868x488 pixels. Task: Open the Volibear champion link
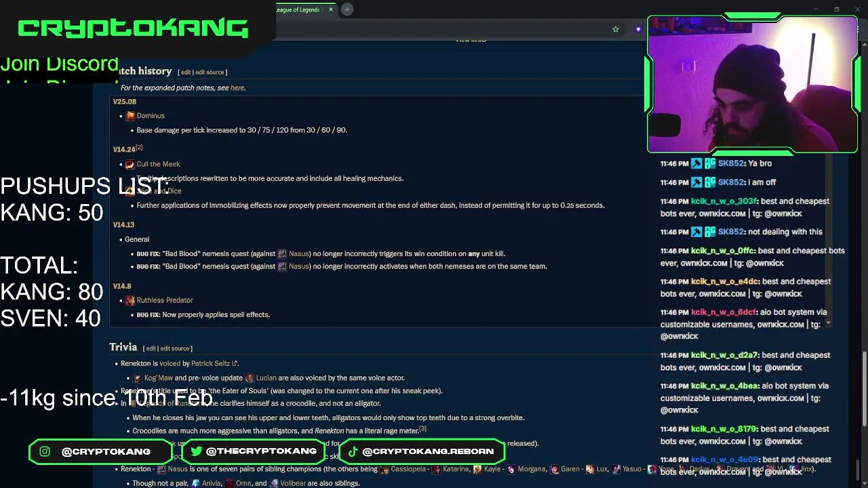[293, 483]
